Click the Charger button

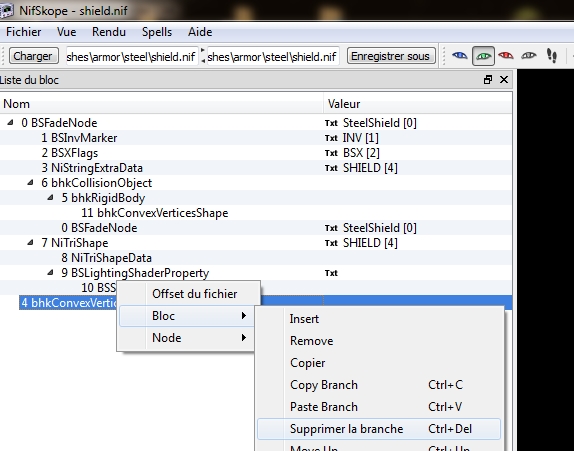(x=33, y=56)
